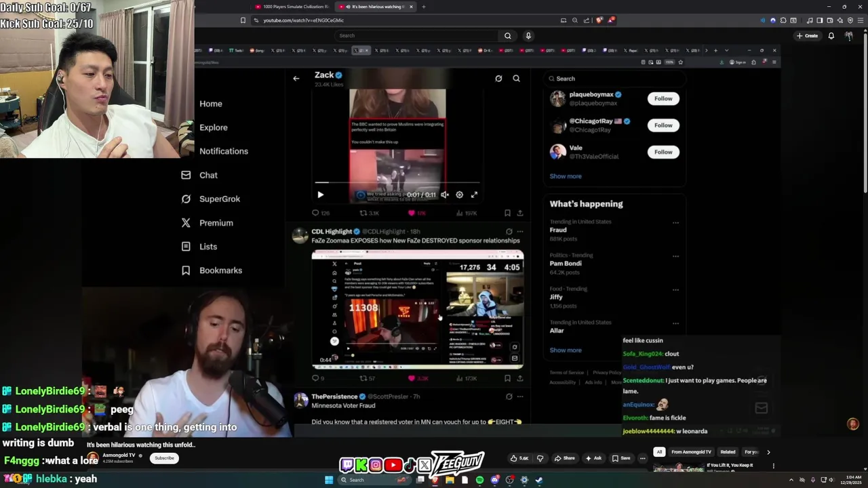
Task: Open the Jiffy trending topic
Action: pyautogui.click(x=556, y=297)
